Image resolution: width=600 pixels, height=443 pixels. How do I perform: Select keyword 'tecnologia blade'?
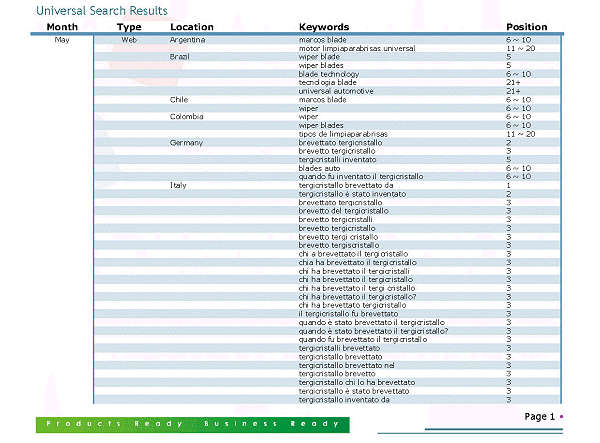point(328,82)
